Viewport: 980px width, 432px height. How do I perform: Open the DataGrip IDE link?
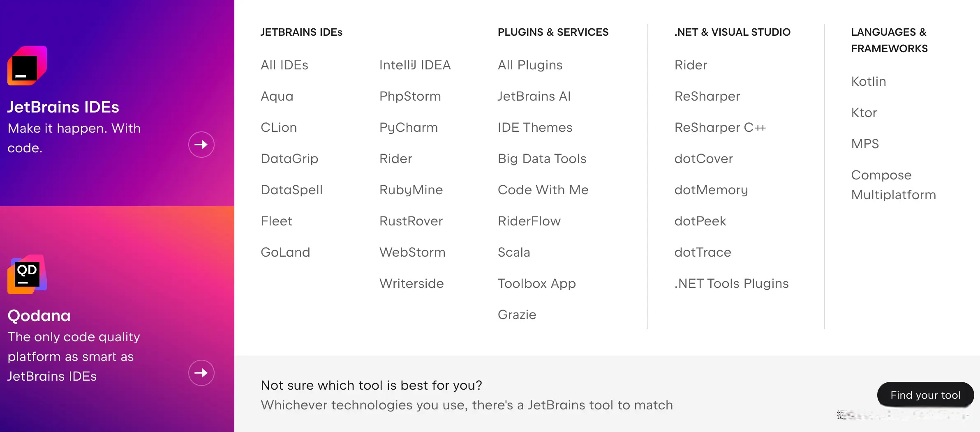coord(289,159)
